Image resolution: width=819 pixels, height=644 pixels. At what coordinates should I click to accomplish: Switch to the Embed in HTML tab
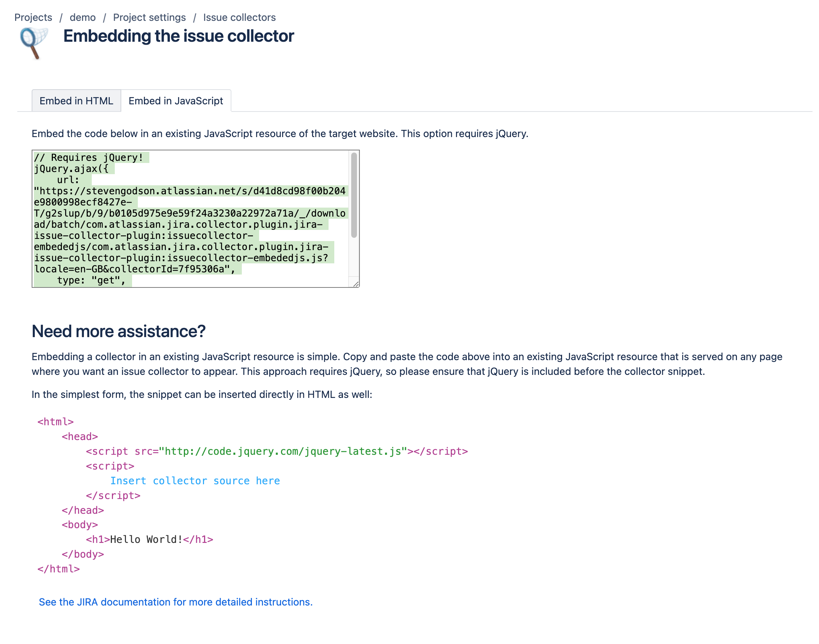tap(76, 101)
